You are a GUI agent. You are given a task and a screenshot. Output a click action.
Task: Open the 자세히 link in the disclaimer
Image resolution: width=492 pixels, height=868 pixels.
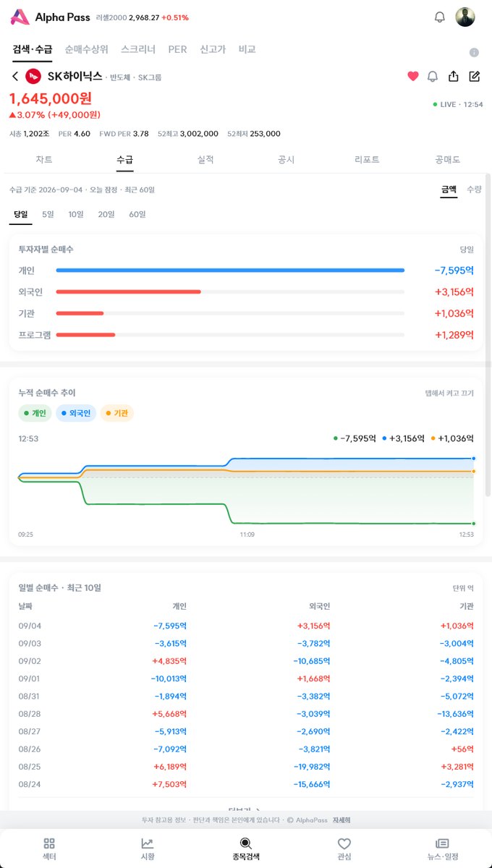pos(342,820)
